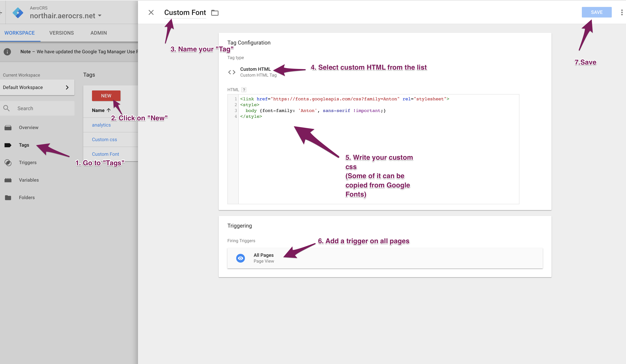Open the HTML help question mark

(x=244, y=90)
